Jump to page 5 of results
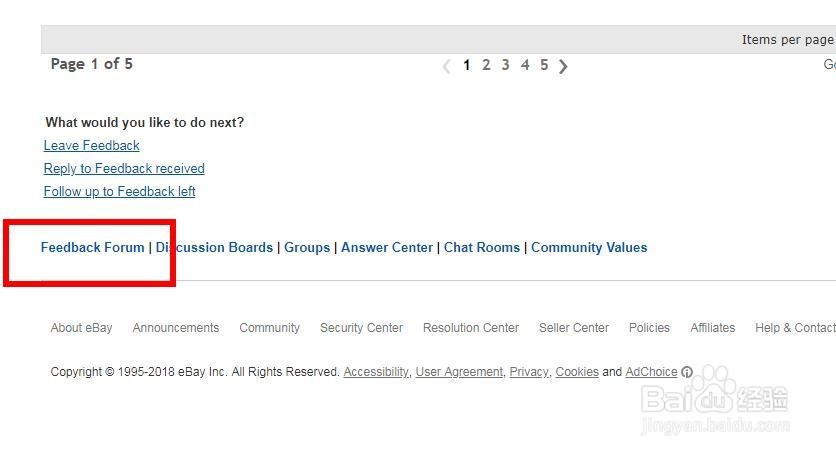836x454 pixels. coord(544,65)
